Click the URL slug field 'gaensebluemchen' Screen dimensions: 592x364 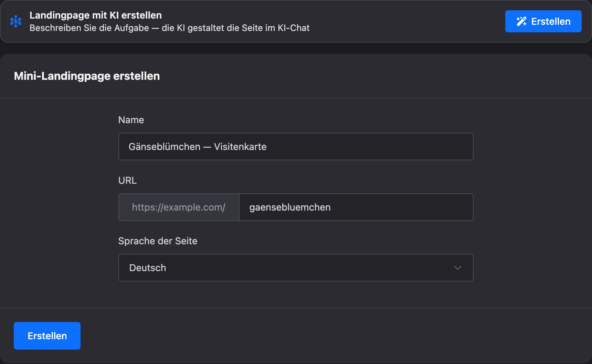pos(356,207)
